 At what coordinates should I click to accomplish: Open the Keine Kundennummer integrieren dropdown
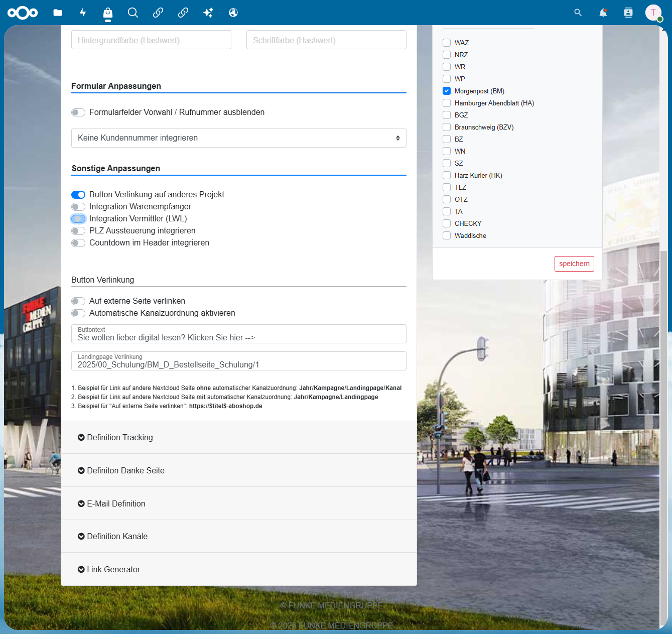[x=239, y=138]
